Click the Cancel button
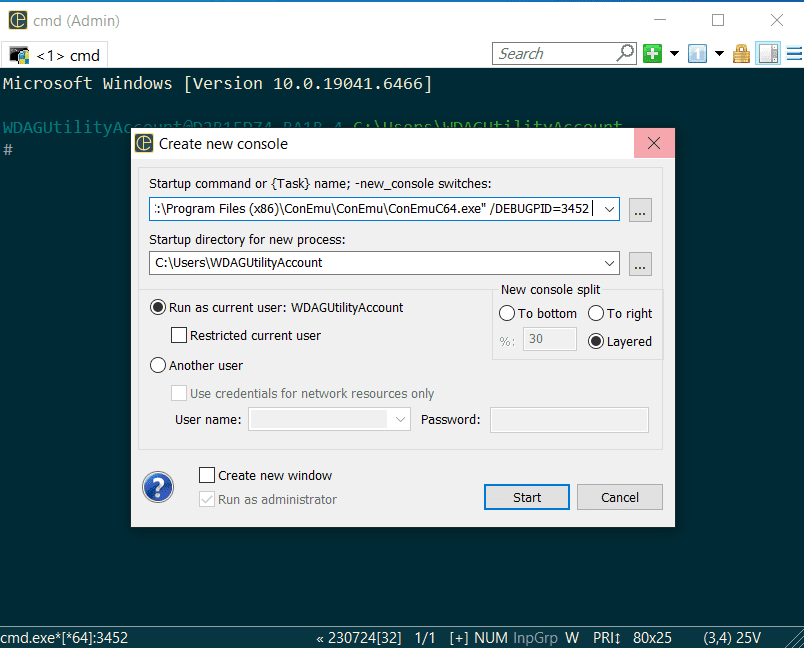 [x=619, y=497]
